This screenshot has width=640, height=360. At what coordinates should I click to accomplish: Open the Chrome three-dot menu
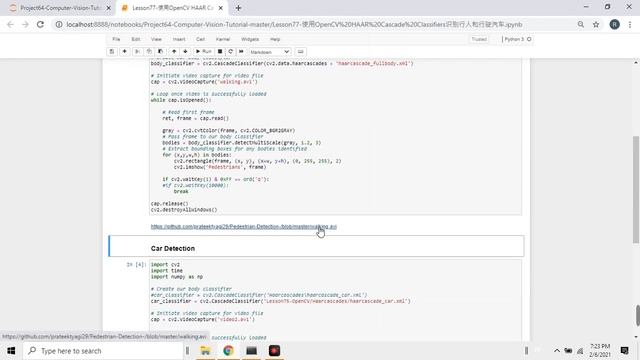pyautogui.click(x=630, y=24)
